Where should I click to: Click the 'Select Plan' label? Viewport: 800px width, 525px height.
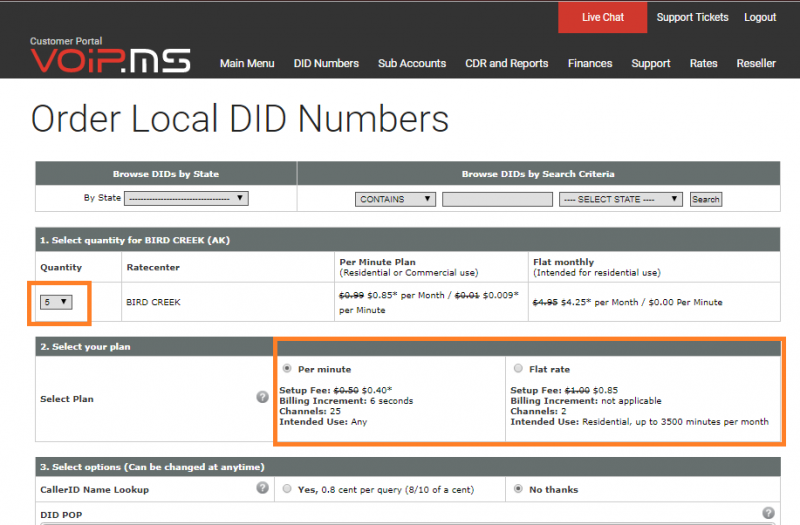[67, 398]
